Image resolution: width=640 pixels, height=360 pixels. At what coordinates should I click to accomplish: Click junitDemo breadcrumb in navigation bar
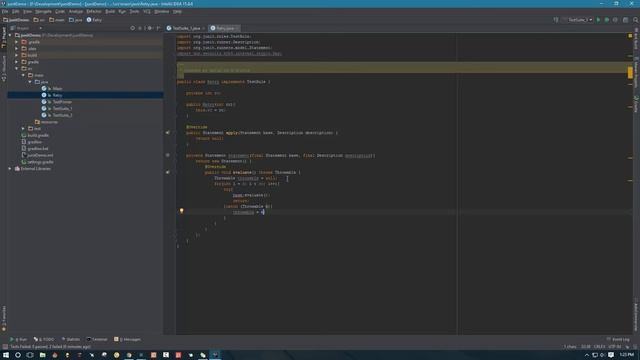(x=16, y=20)
